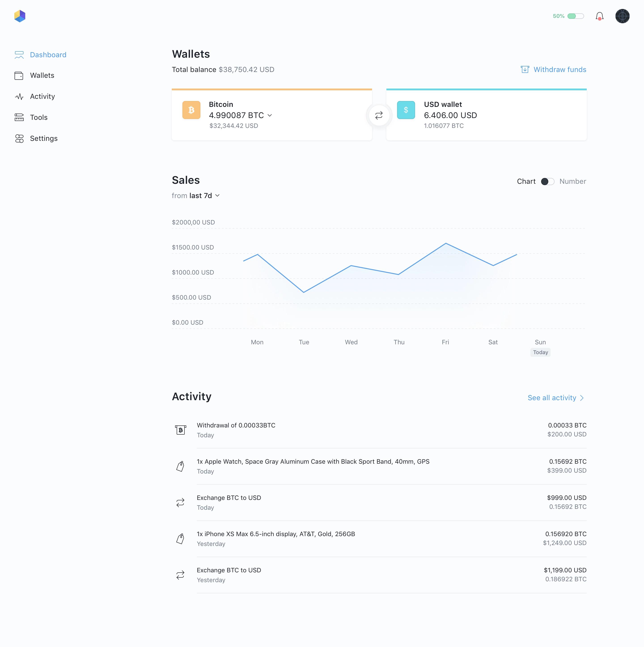The width and height of the screenshot is (644, 647).
Task: Click the total balance $38,750.42 USD
Action: click(246, 70)
